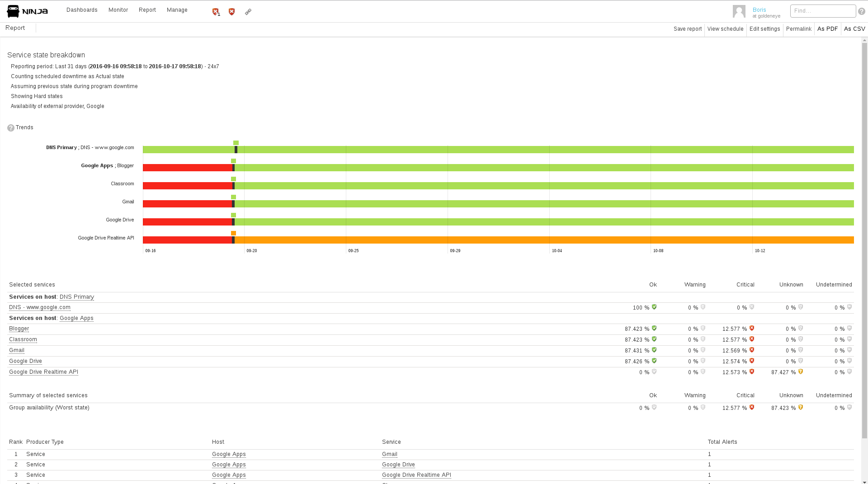This screenshot has height=484, width=868.
Task: Open the Manage menu
Action: pos(177,10)
